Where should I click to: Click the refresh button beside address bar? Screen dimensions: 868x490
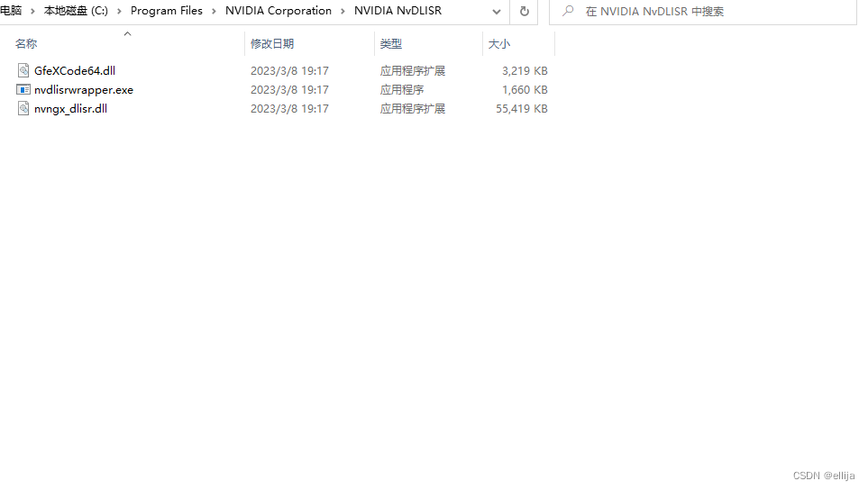coord(525,11)
